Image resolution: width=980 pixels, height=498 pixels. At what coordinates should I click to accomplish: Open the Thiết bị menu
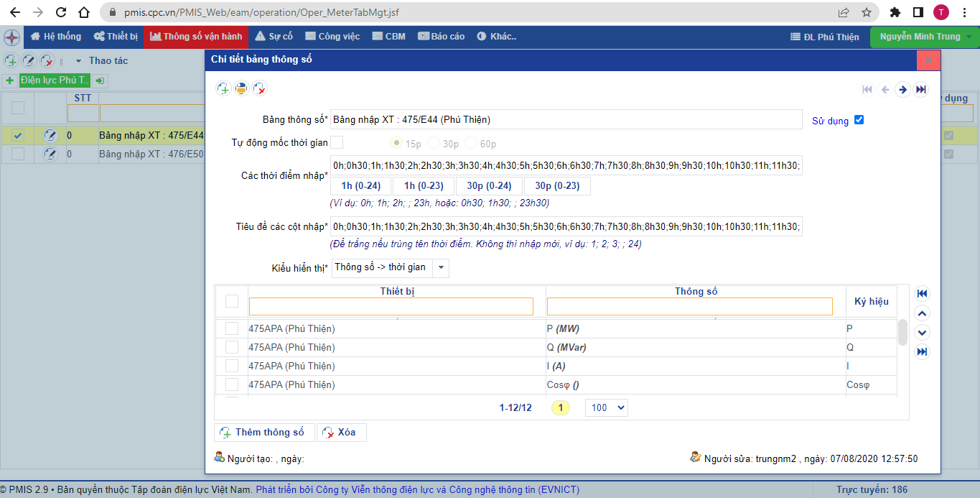116,37
